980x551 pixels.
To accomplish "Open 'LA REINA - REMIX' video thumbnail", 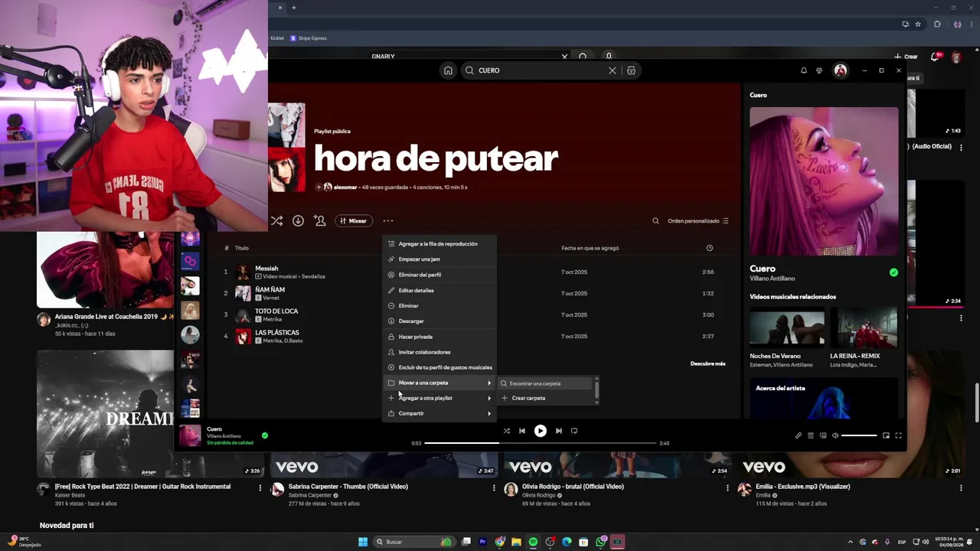I will 864,327.
